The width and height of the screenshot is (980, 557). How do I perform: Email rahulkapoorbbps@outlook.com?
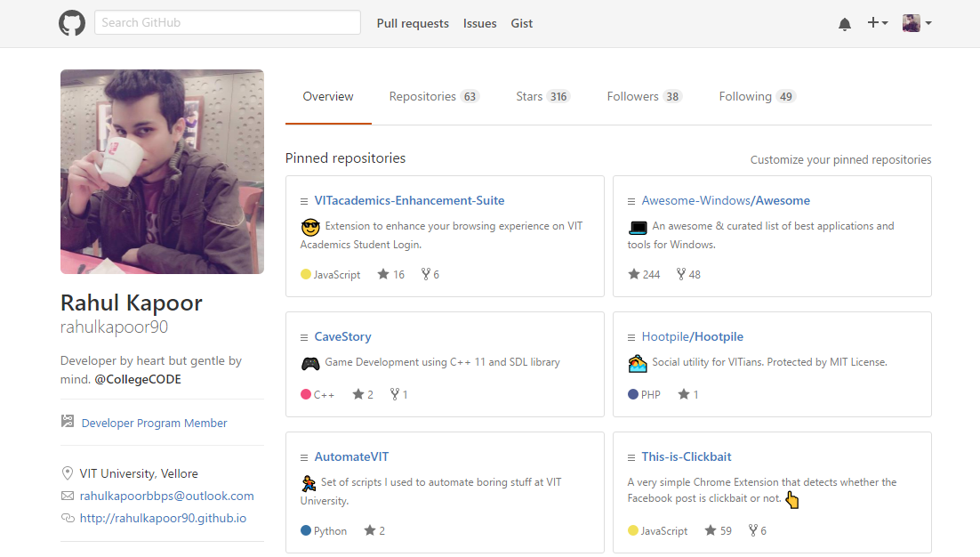pyautogui.click(x=167, y=496)
